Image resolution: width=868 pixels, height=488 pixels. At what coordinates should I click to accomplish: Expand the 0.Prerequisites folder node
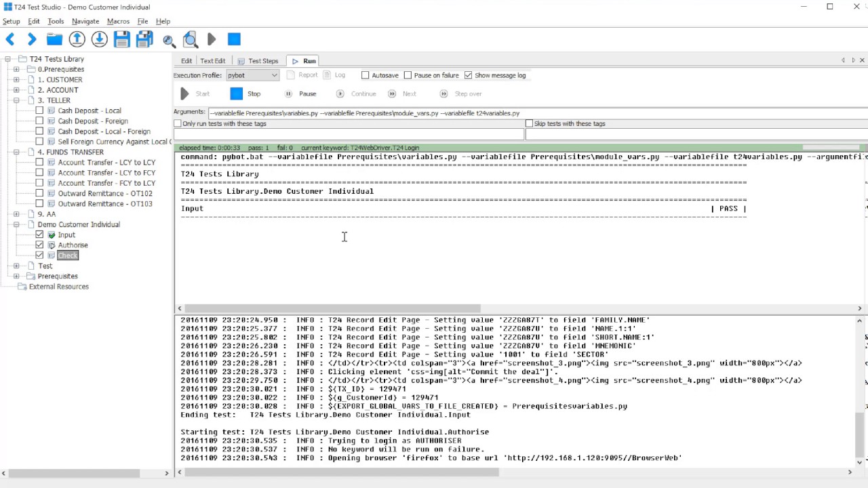(16, 69)
